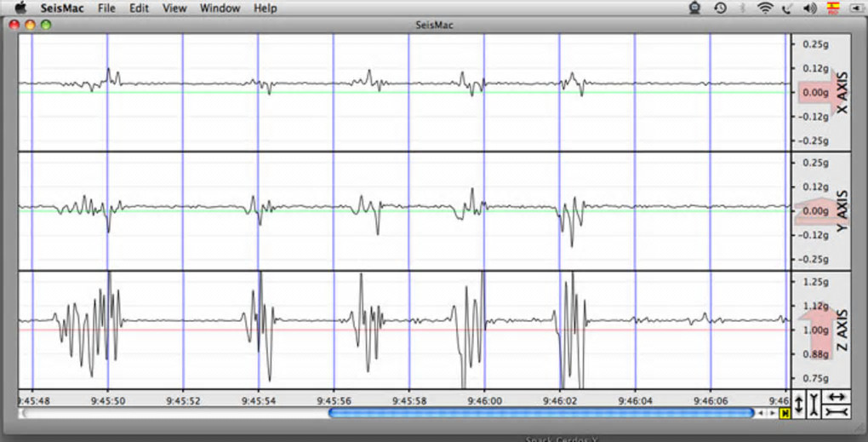Click the 0.75g label on Z axis scale
The height and width of the screenshot is (442, 868).
click(x=815, y=378)
